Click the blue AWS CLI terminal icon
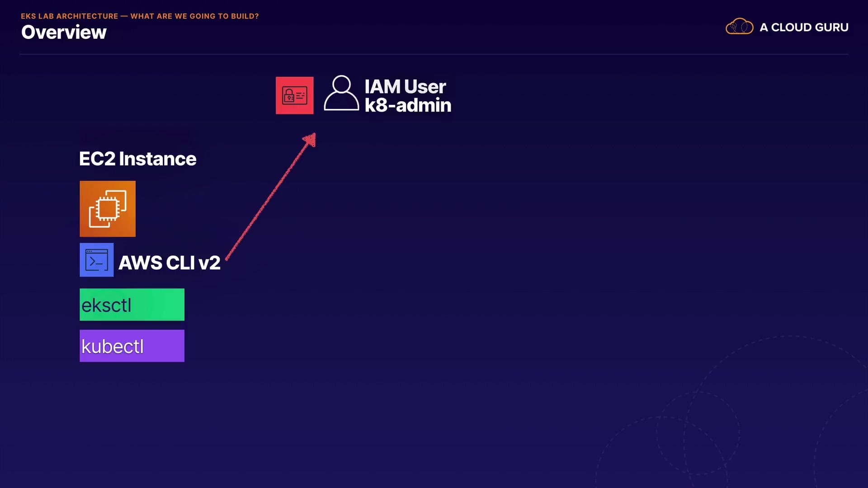The height and width of the screenshot is (488, 868). [x=96, y=260]
